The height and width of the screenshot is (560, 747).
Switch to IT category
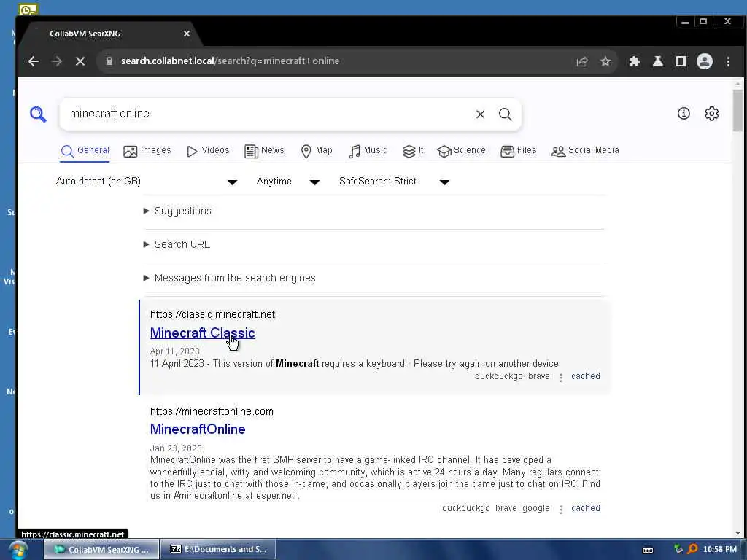(413, 151)
